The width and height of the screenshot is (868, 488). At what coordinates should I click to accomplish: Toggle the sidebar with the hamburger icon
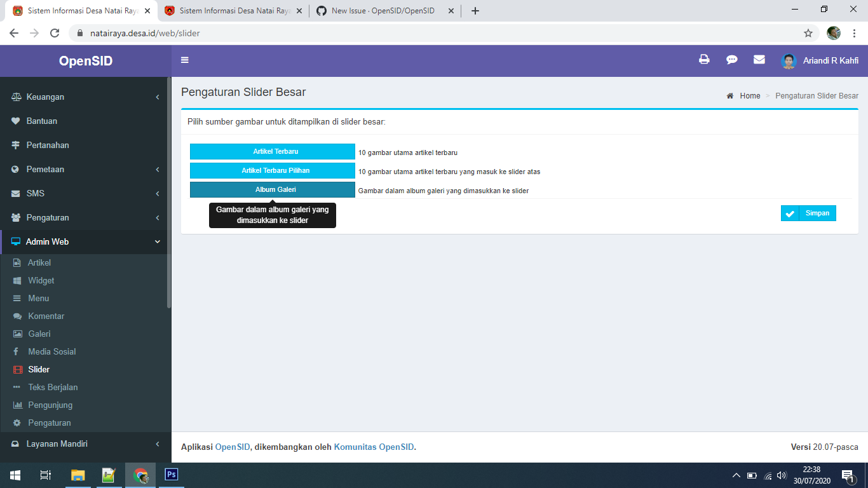(184, 59)
